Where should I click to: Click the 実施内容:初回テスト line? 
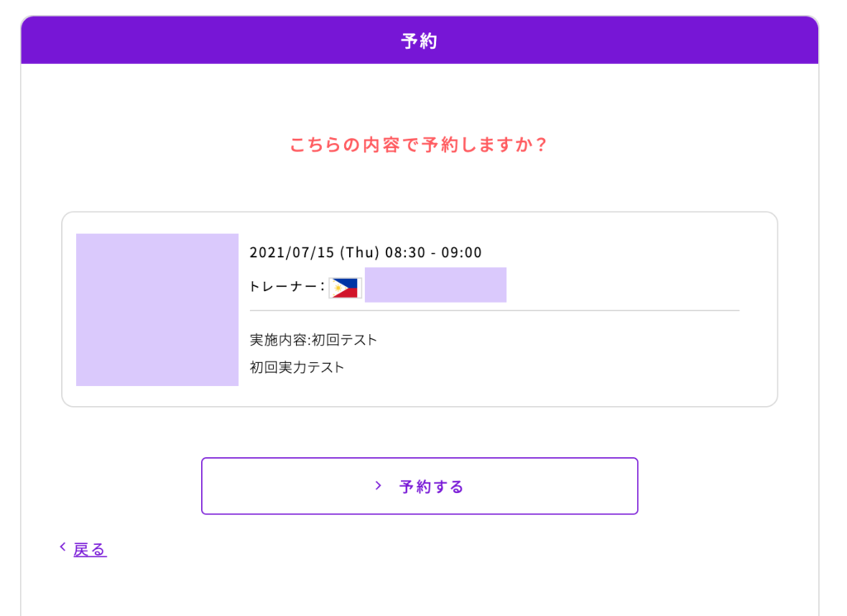click(x=313, y=340)
